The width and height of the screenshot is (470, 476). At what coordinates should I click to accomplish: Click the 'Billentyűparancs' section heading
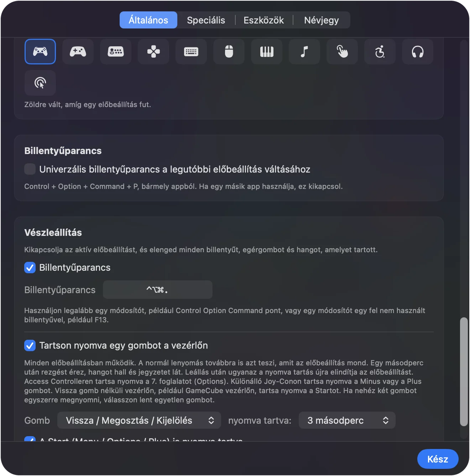tap(63, 151)
